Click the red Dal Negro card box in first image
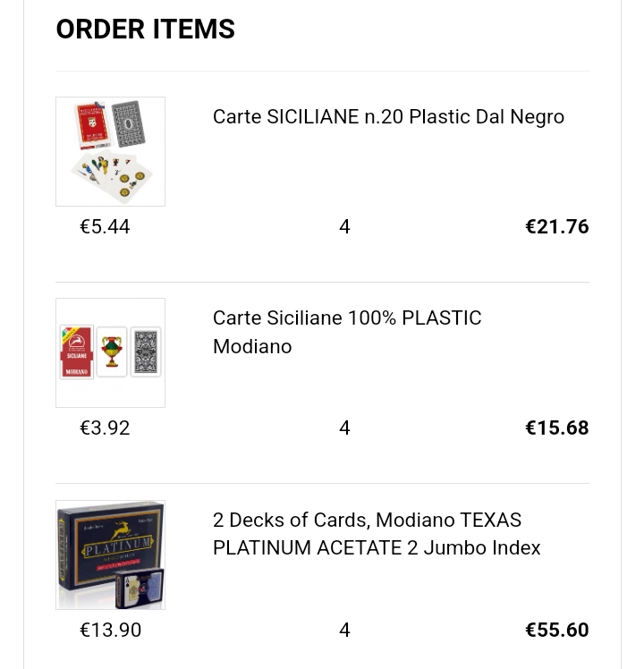Screen dimensions: 644x669 pos(92,125)
